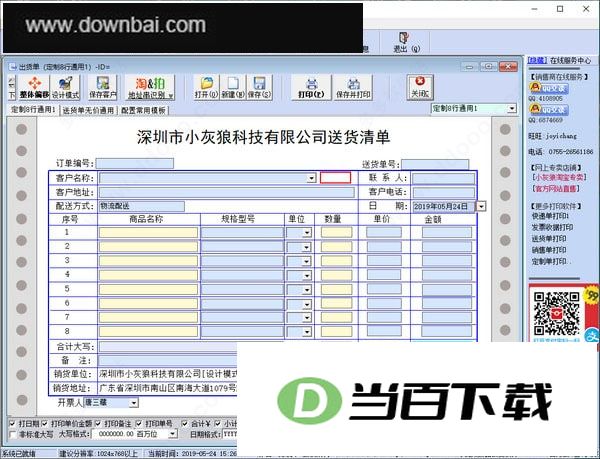Click the second QQ交谈 chat icon
The image size is (600, 459).
tap(549, 110)
